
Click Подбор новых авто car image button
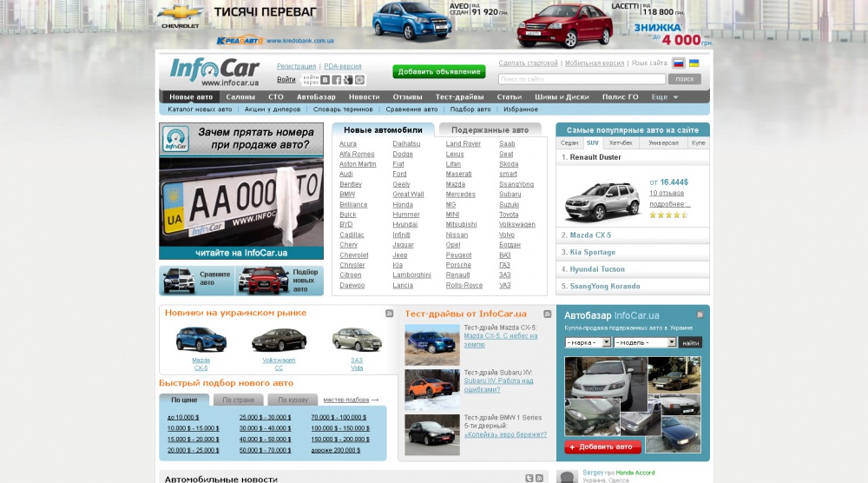click(x=279, y=281)
